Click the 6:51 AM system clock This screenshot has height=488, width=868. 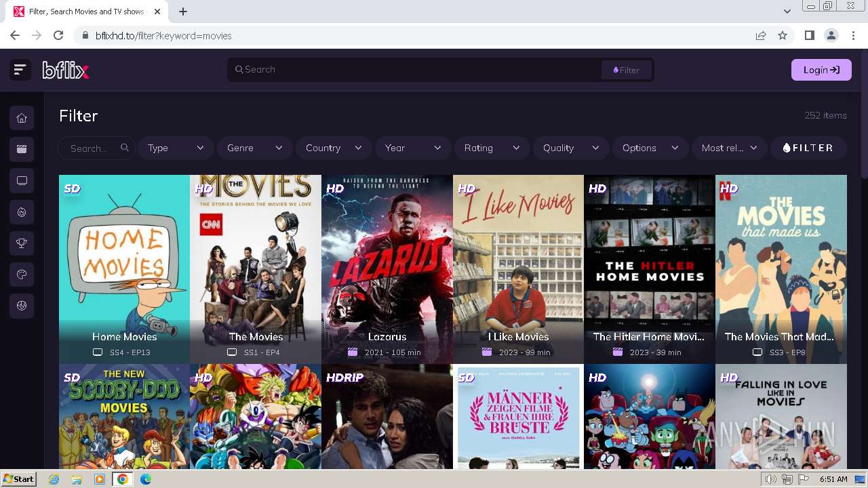[833, 479]
